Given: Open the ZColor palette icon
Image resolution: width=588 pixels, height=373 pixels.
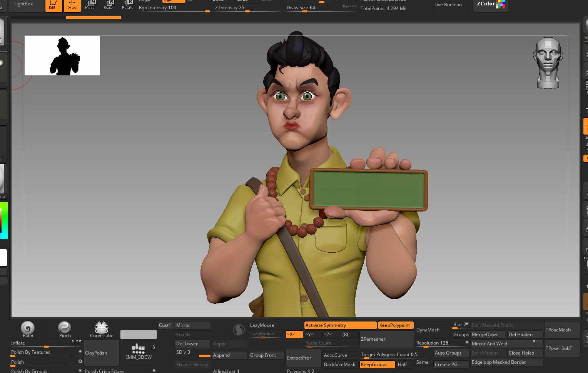Looking at the screenshot, I should pos(491,5).
